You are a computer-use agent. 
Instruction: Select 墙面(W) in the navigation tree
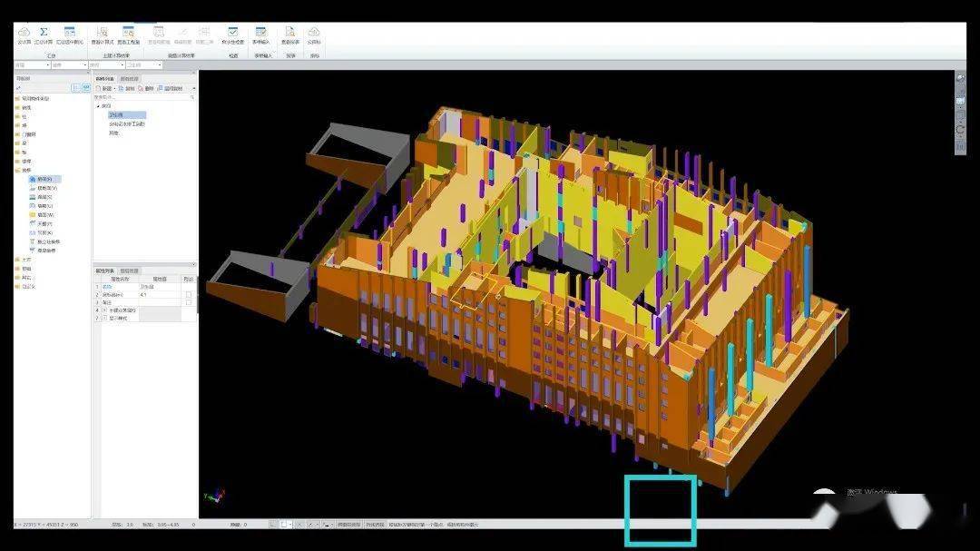click(x=45, y=214)
